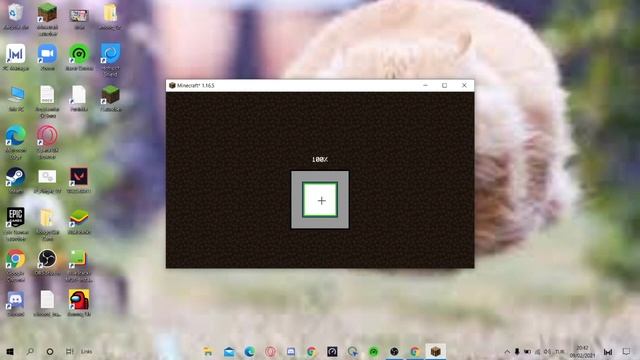
Task: Open the blank file shortcut in third desktop row
Action: pos(78,95)
